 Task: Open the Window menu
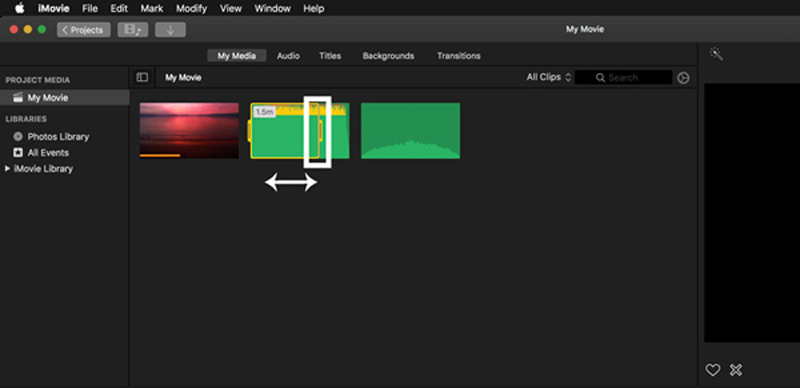click(272, 9)
